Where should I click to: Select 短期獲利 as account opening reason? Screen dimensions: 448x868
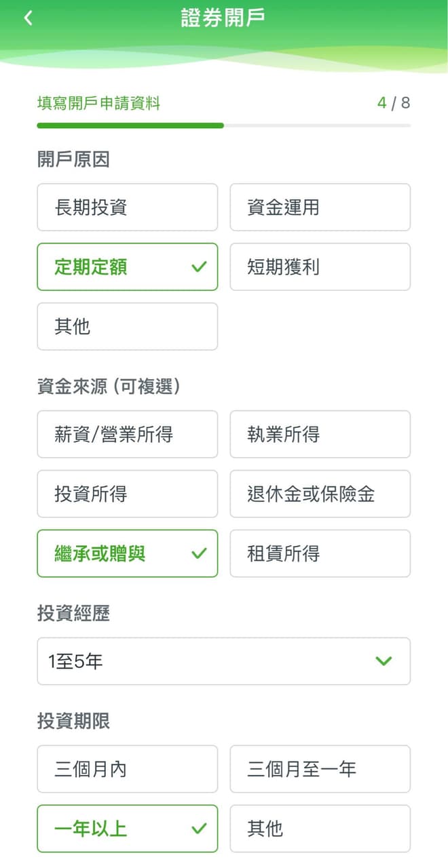point(320,267)
